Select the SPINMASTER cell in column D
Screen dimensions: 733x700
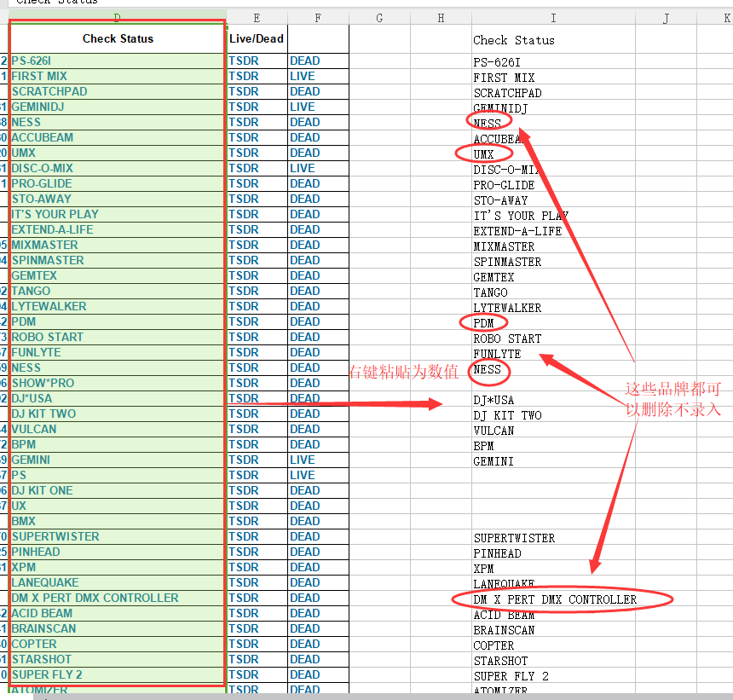coord(118,260)
